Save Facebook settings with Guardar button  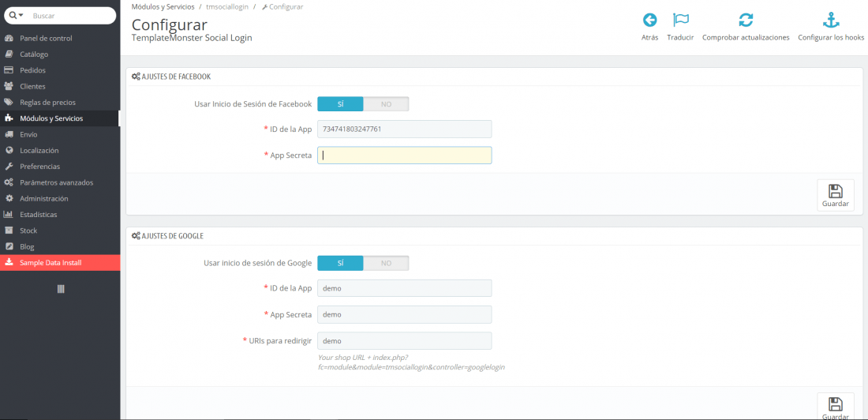836,195
